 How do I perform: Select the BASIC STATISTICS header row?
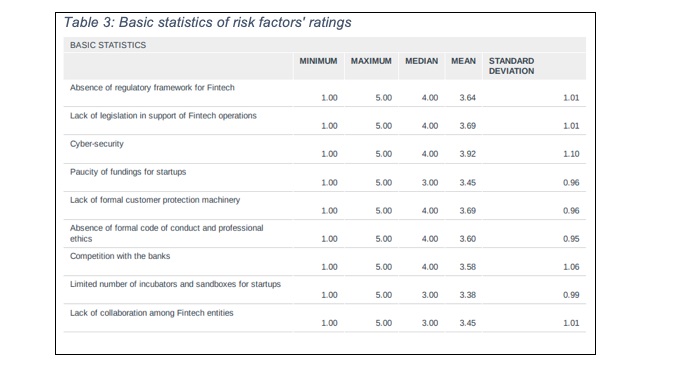(x=325, y=45)
